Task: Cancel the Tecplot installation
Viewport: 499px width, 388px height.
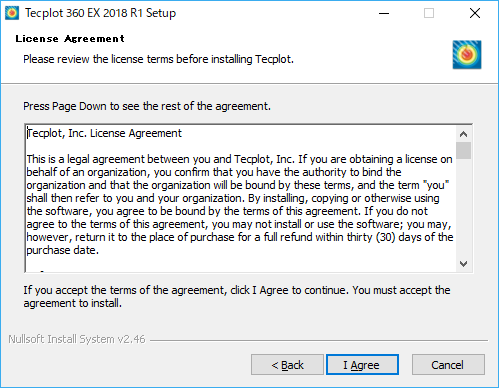Action: click(x=448, y=365)
